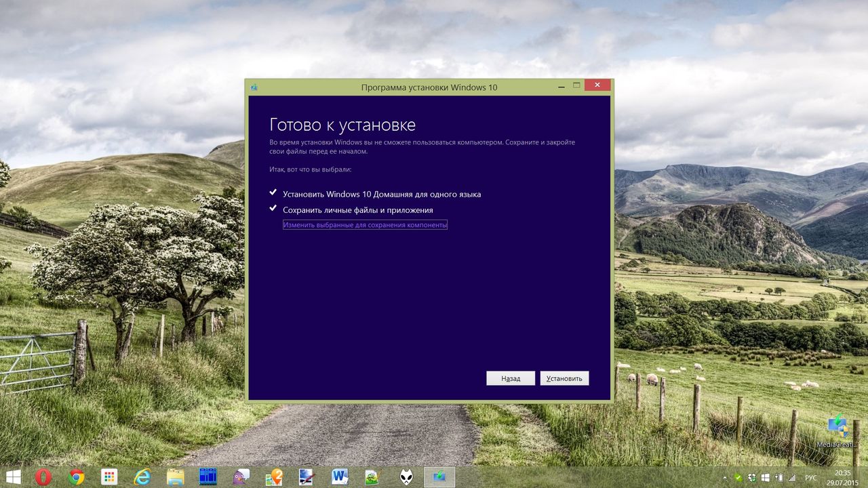Click the Установить button
This screenshot has width=868, height=488.
point(564,378)
